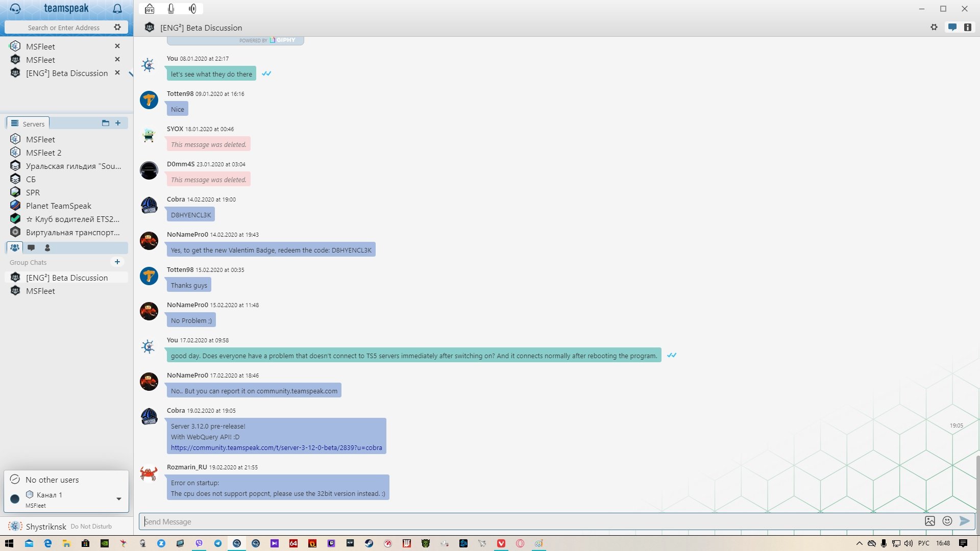Switch to private chats speech-bubble tab

[31, 247]
